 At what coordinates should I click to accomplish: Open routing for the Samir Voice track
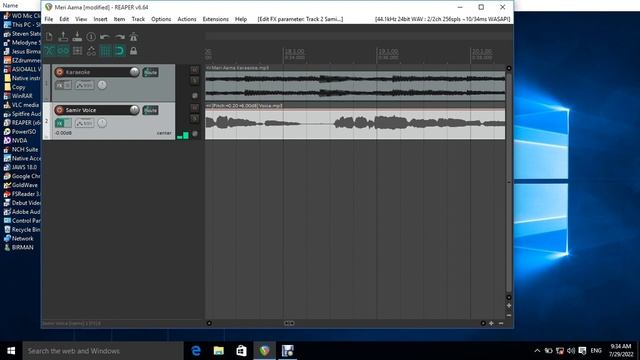150,110
